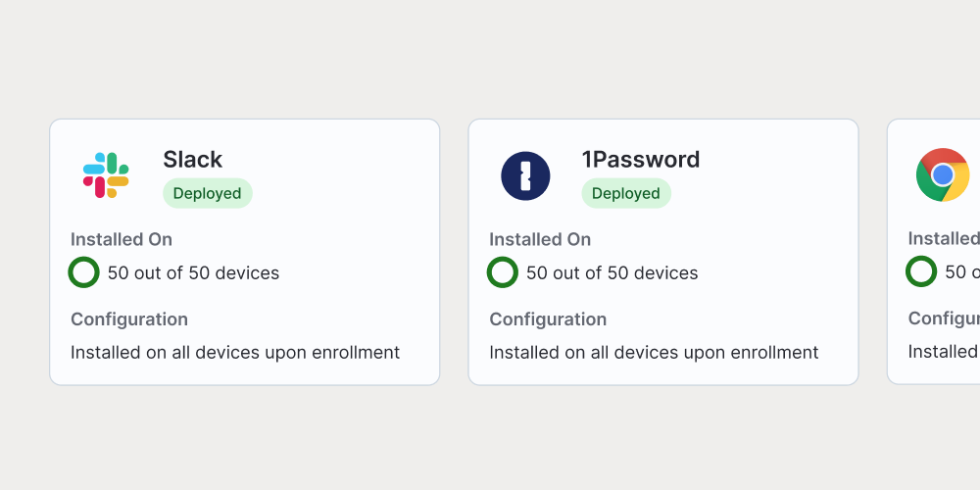
Task: Click the green progress ring in Slack card
Action: pos(84,272)
